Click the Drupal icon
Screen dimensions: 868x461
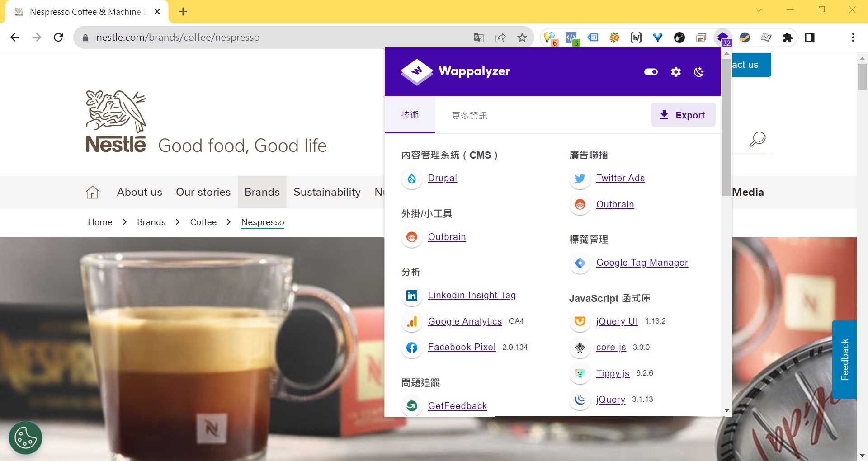[412, 179]
